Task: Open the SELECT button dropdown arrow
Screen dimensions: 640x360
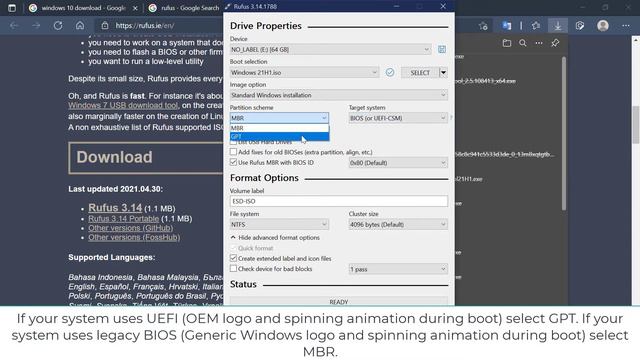Action: point(443,73)
